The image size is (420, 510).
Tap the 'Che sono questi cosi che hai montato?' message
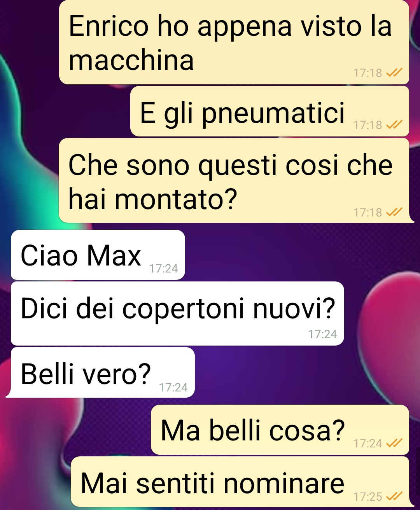[234, 180]
